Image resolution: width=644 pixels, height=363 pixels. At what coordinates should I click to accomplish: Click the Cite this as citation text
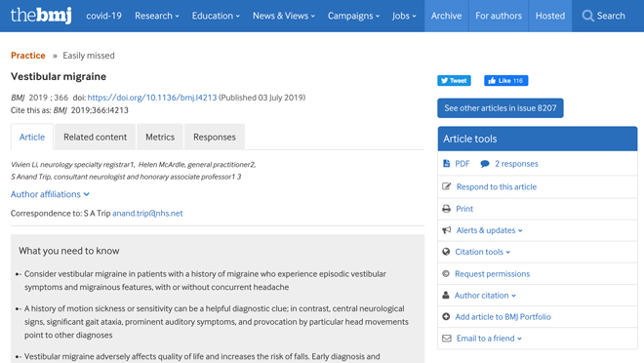(x=69, y=110)
